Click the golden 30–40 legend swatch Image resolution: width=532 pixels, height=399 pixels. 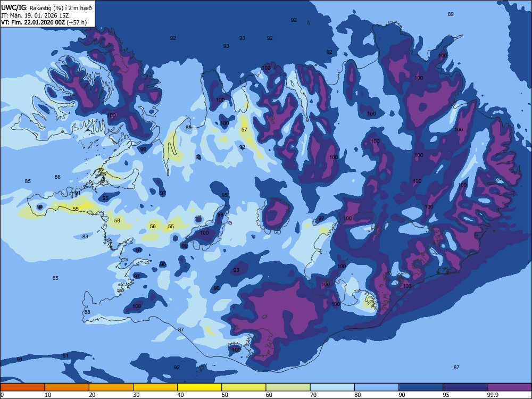coord(155,387)
